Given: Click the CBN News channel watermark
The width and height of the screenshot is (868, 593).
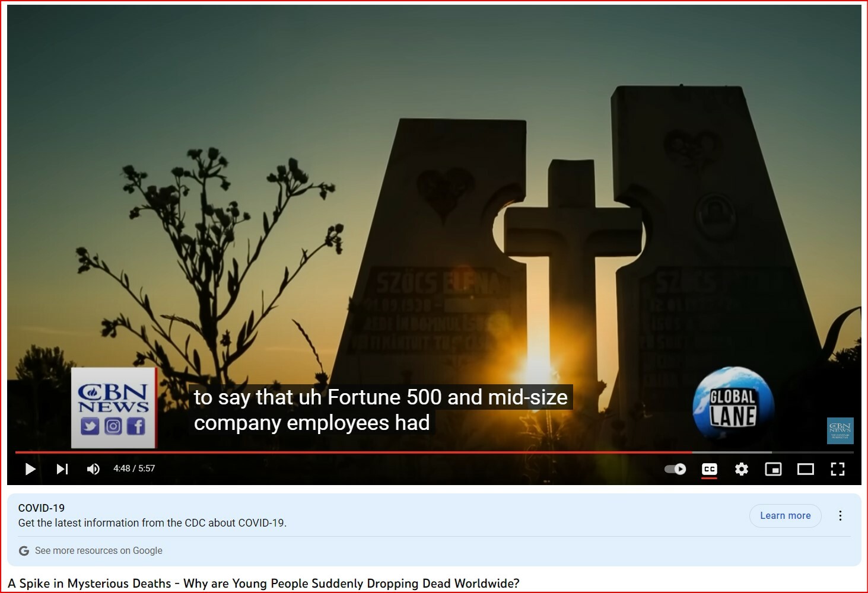Looking at the screenshot, I should (840, 431).
